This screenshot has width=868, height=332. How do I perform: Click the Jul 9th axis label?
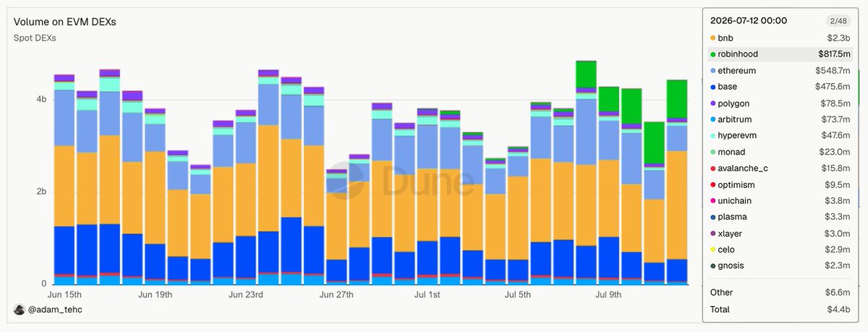608,295
